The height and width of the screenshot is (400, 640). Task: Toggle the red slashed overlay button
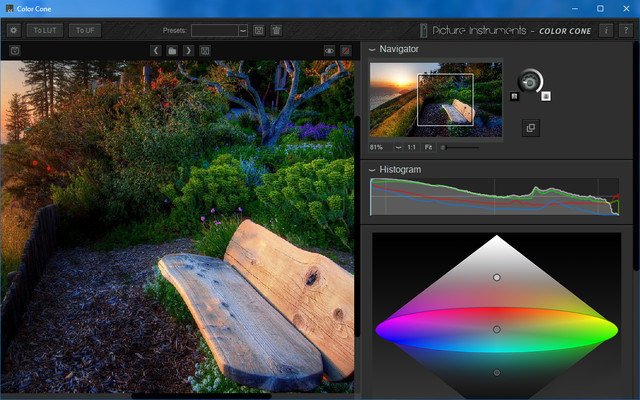pos(346,50)
